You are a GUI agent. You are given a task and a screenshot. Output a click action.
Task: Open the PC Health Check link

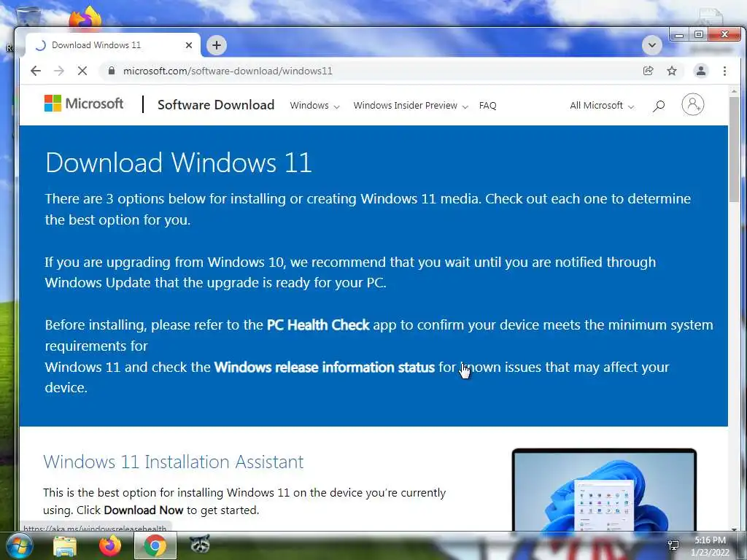click(x=318, y=324)
